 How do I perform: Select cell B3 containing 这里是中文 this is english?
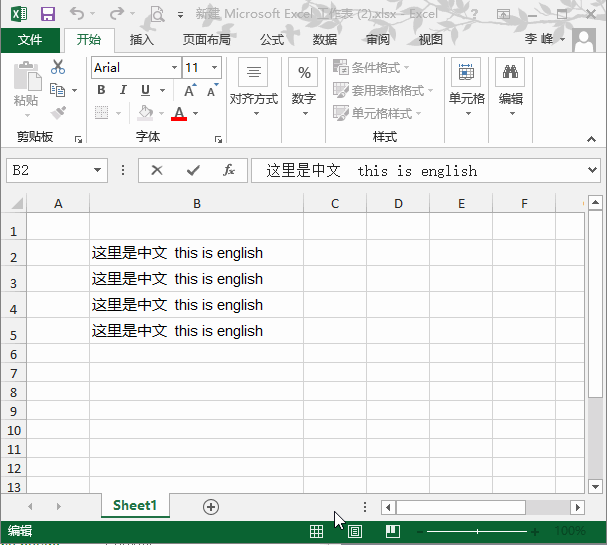pyautogui.click(x=196, y=279)
